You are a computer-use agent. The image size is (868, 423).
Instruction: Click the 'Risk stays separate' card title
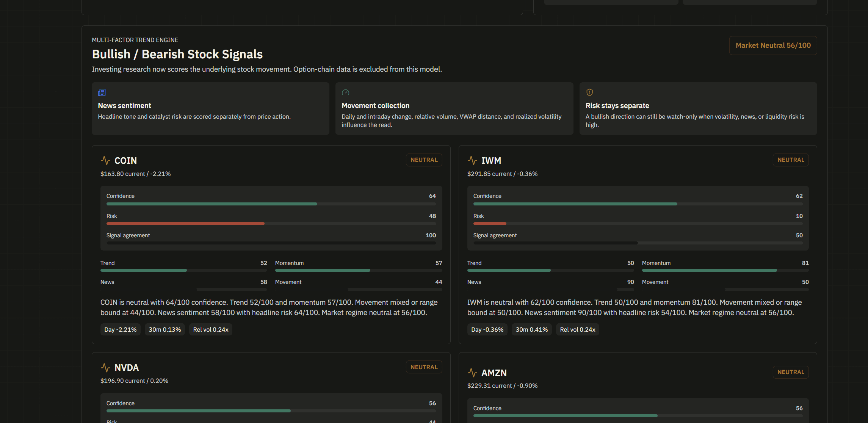point(617,106)
